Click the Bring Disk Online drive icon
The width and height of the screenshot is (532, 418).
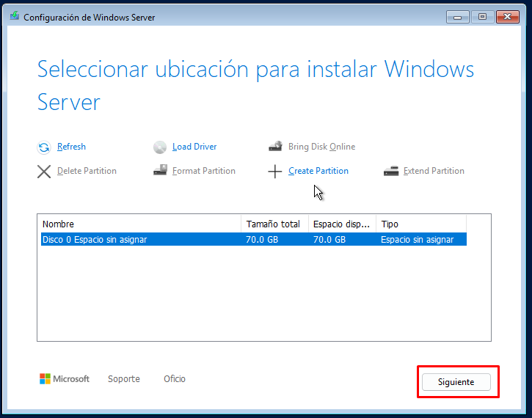[x=275, y=147]
